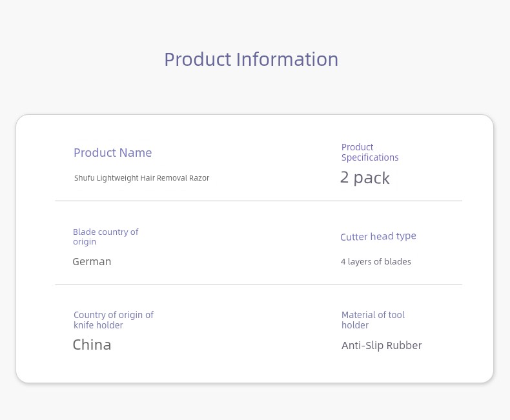Click the China origin value

coord(92,345)
